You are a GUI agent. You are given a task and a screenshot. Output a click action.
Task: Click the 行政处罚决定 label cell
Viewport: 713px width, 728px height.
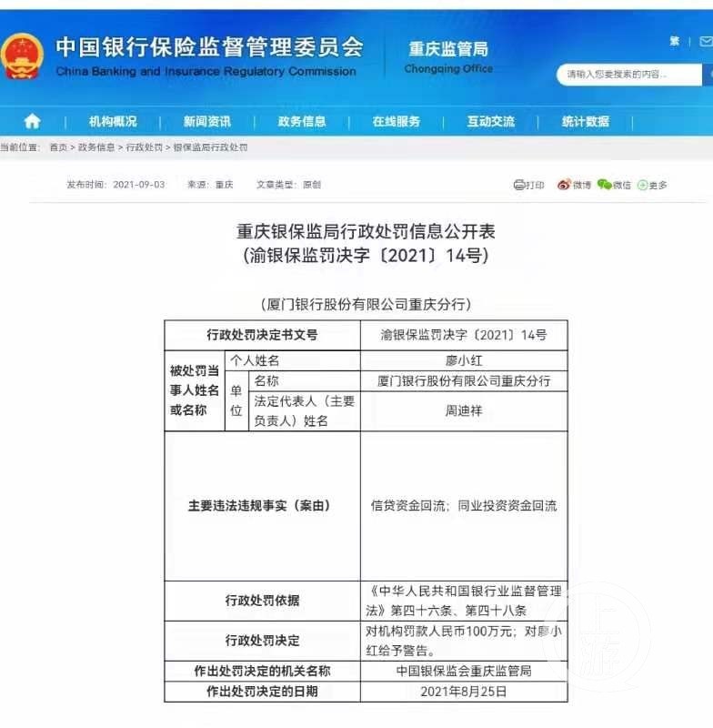262,641
